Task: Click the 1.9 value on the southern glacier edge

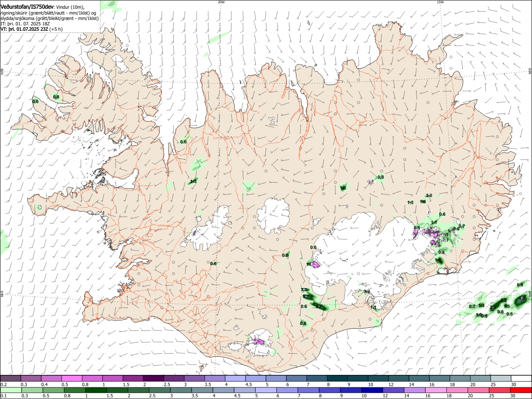Action: click(367, 291)
